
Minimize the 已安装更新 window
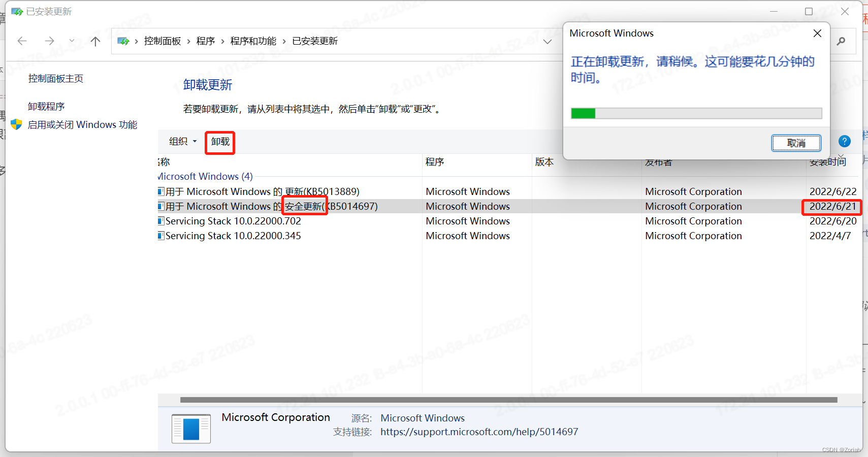(x=774, y=11)
